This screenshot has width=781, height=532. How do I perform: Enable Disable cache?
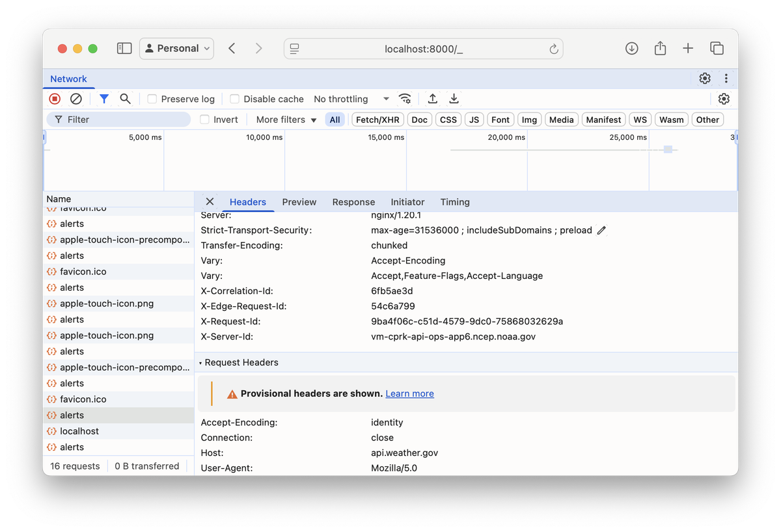[234, 99]
